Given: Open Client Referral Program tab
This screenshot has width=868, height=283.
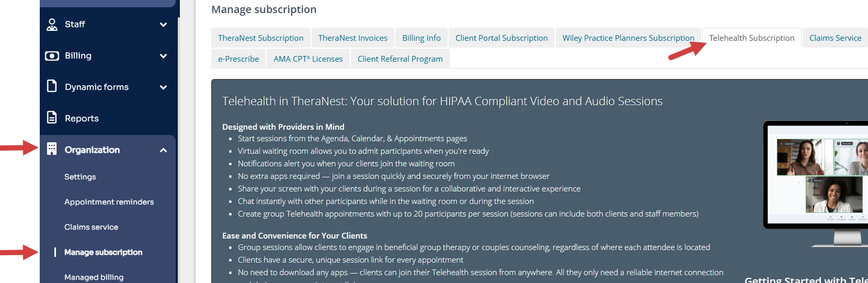Looking at the screenshot, I should point(400,59).
